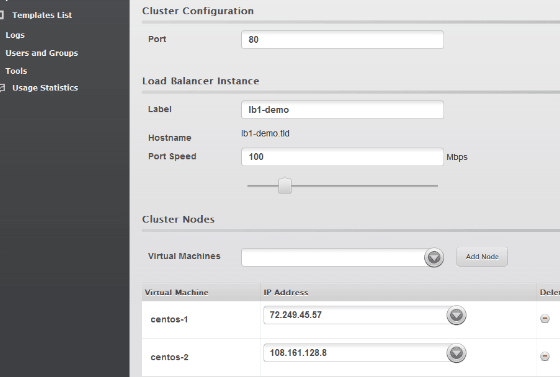
Task: Click the Port Speed input field
Action: click(342, 157)
